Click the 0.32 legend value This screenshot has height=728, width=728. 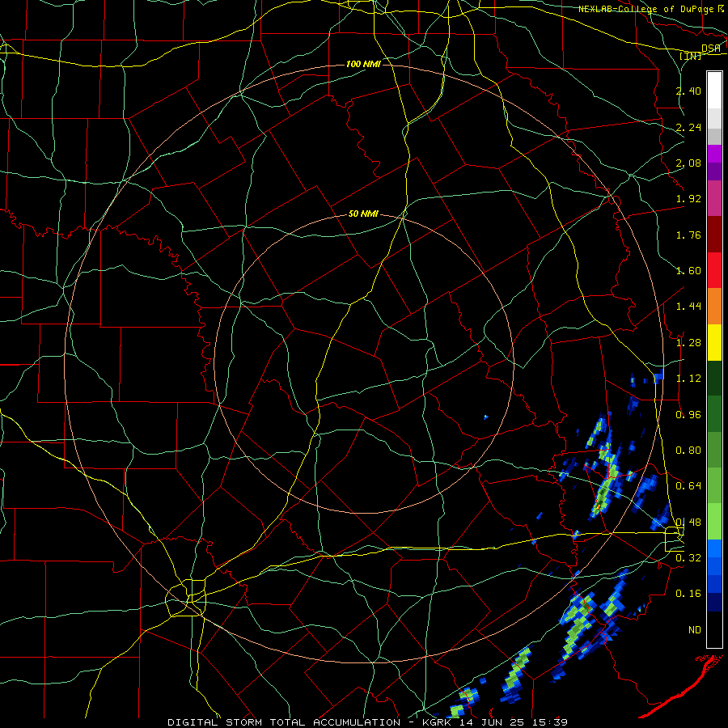688,558
